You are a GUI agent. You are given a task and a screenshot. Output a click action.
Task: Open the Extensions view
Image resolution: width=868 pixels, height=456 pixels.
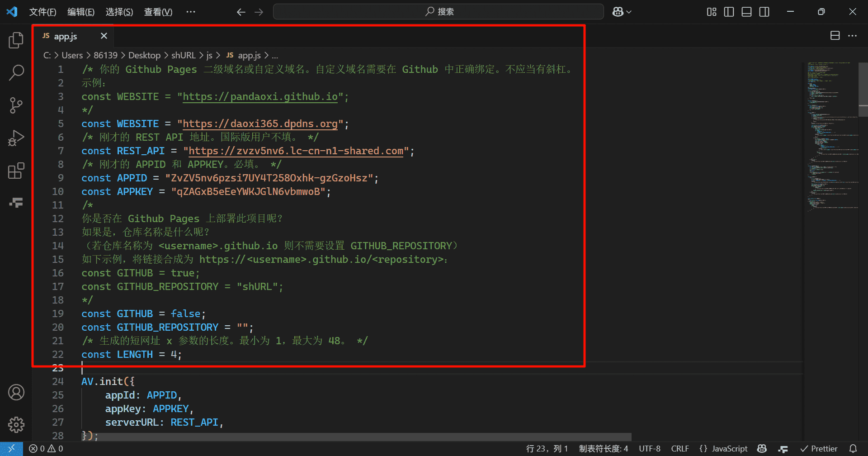point(16,171)
